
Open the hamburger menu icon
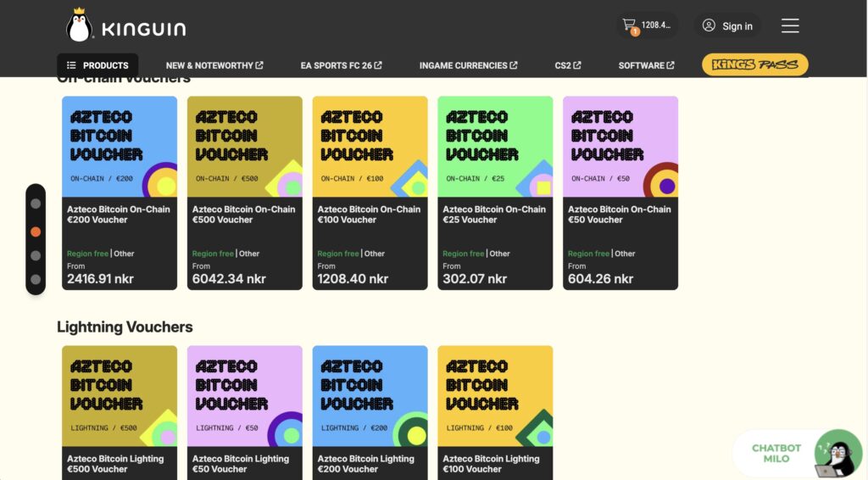click(x=790, y=25)
